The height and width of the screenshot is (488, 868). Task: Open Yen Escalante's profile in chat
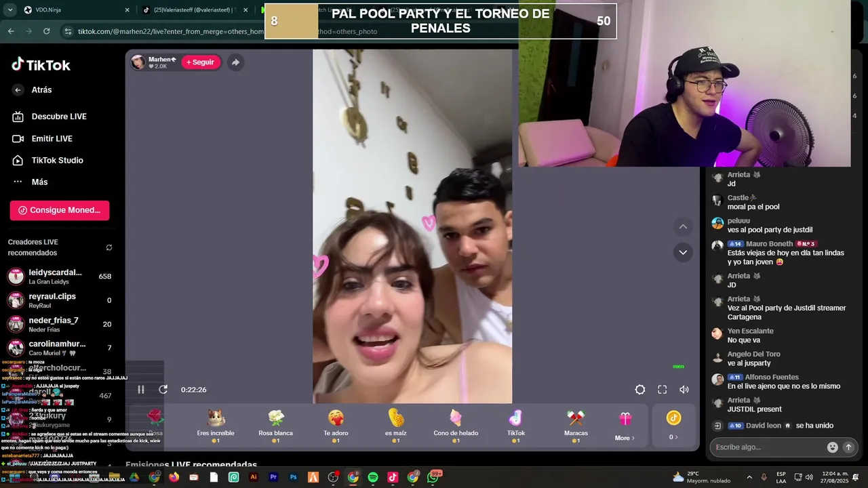[750, 331]
